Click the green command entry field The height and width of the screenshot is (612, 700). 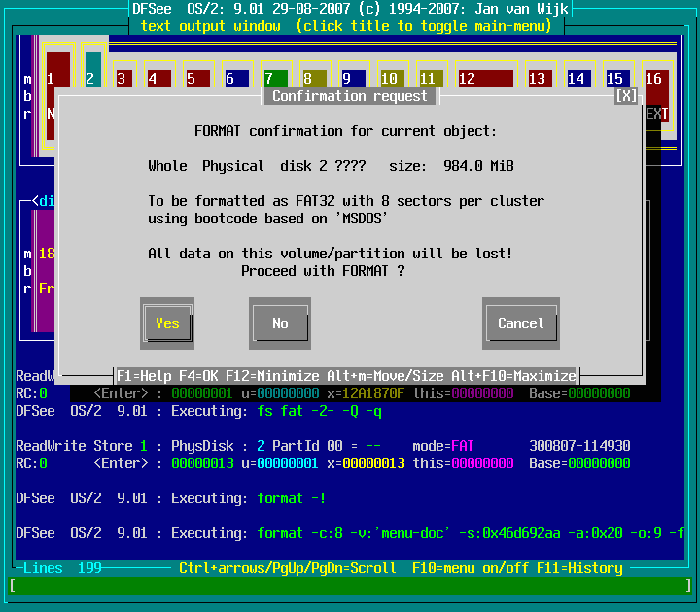(x=350, y=585)
